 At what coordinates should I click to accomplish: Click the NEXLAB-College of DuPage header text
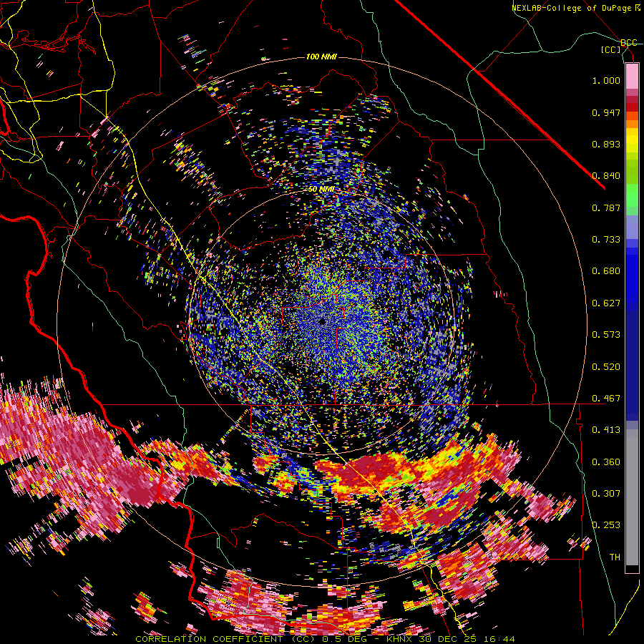[x=576, y=8]
